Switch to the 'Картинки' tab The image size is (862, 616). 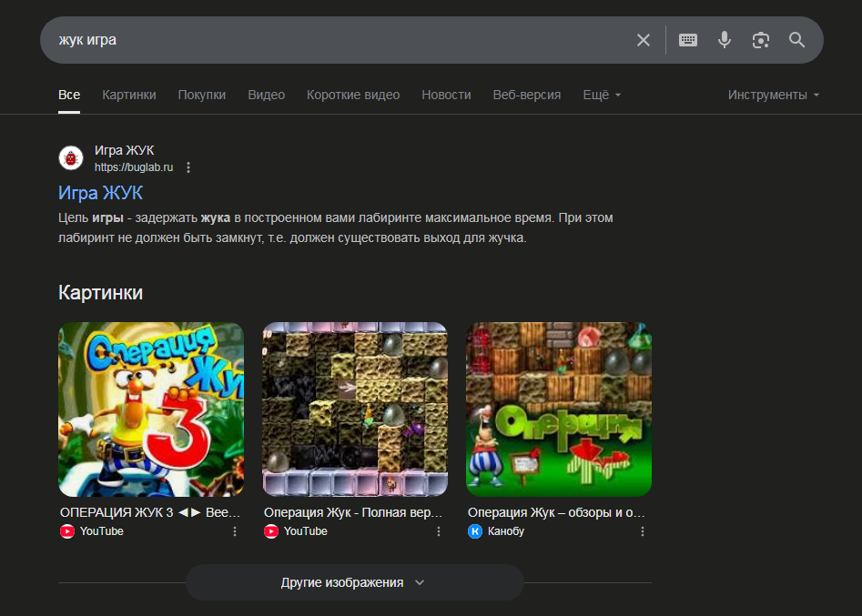(129, 95)
